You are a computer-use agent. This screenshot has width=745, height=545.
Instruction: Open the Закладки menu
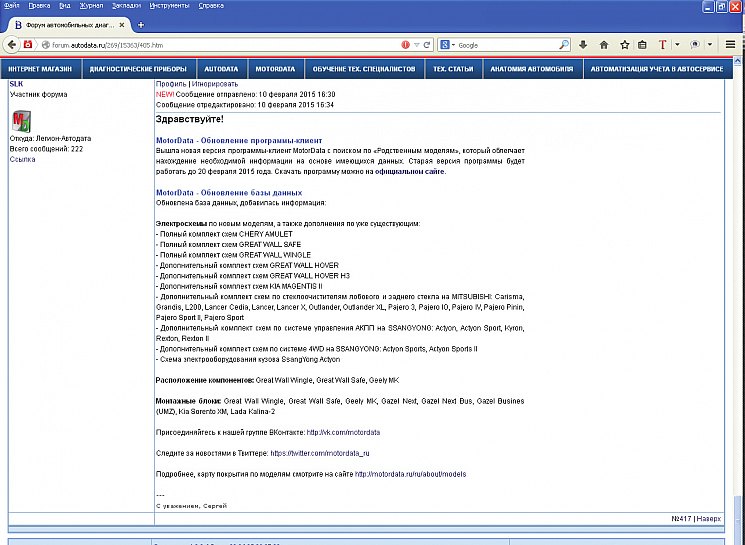[126, 6]
